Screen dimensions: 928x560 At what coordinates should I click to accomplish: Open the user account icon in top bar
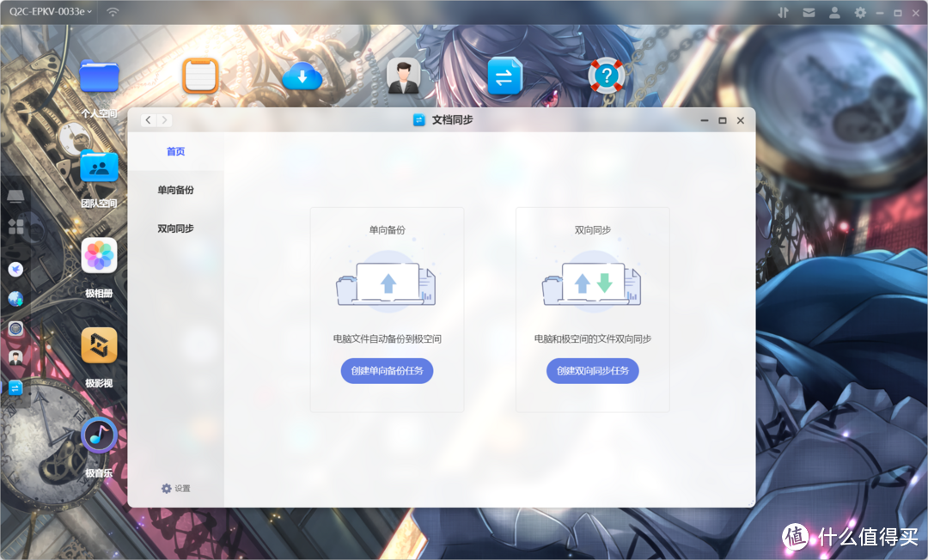(x=834, y=12)
